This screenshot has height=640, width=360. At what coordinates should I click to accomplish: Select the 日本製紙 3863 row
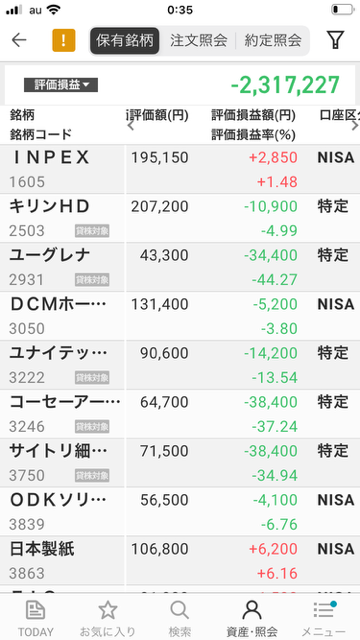tap(180, 561)
